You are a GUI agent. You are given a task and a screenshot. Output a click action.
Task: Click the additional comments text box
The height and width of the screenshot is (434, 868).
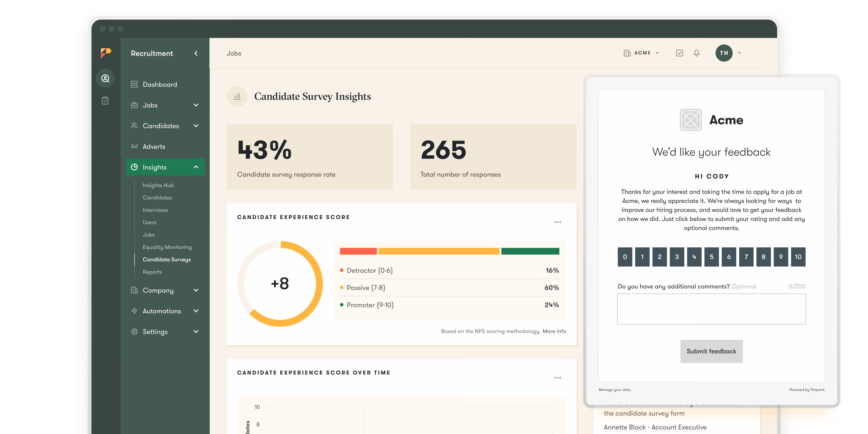711,309
